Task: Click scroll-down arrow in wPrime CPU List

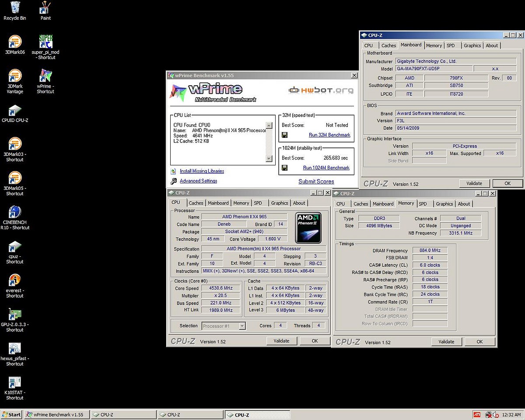Action: (x=269, y=159)
